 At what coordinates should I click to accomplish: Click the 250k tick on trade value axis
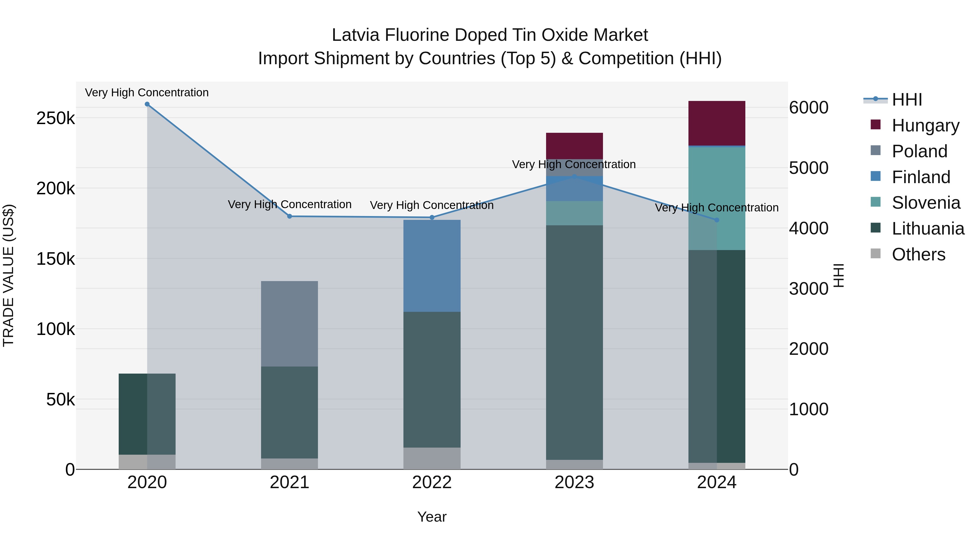coord(56,118)
